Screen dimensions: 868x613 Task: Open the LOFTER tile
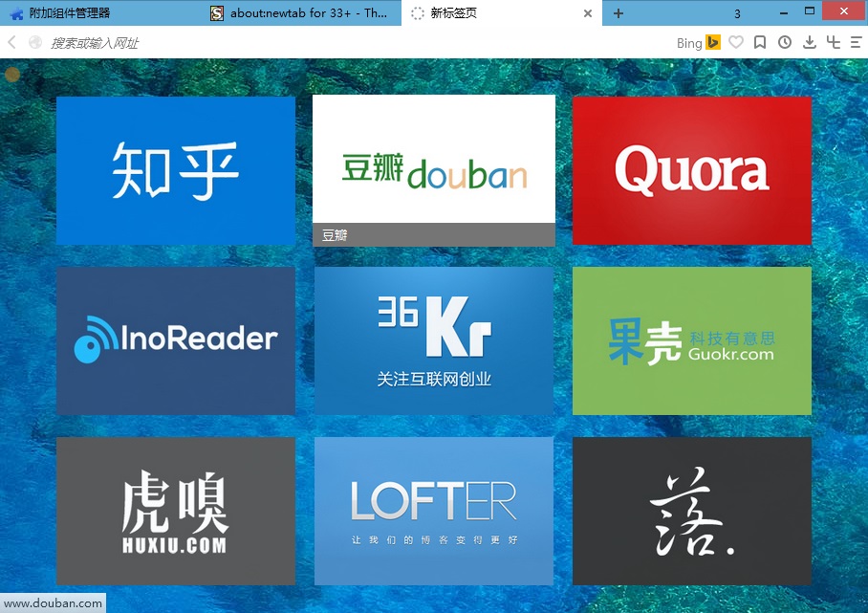coord(434,511)
